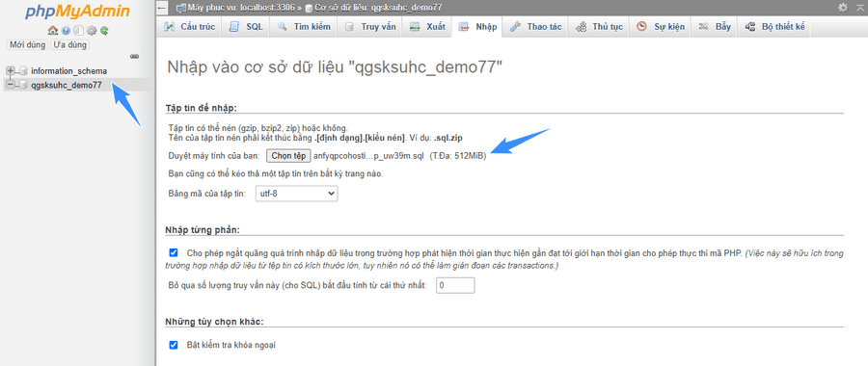Open the blue question-mark documentation icon

[66, 31]
